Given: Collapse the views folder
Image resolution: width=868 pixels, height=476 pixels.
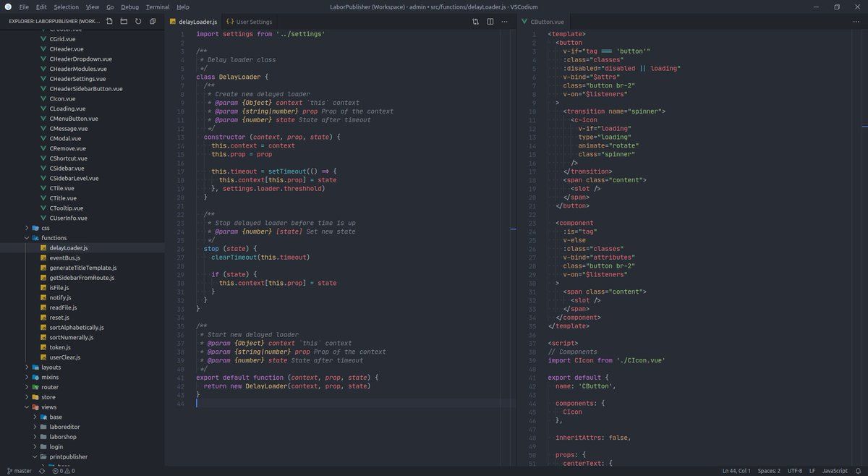Looking at the screenshot, I should coord(82,407).
